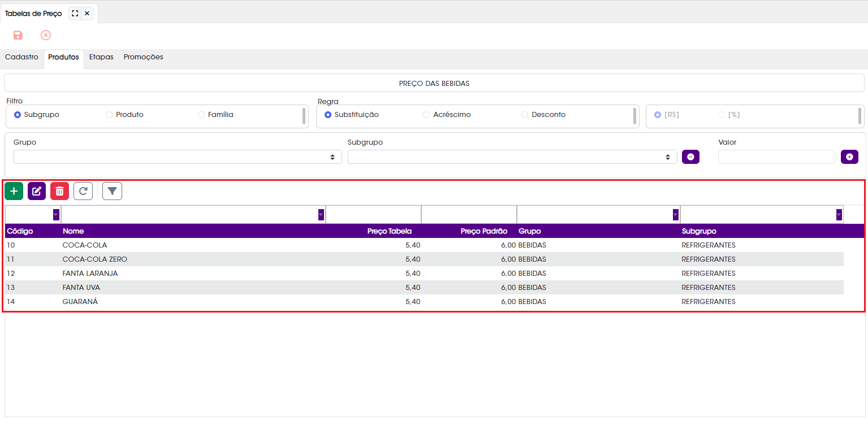The width and height of the screenshot is (868, 425).
Task: Click the Preço Tabela filter input field
Action: click(x=373, y=215)
